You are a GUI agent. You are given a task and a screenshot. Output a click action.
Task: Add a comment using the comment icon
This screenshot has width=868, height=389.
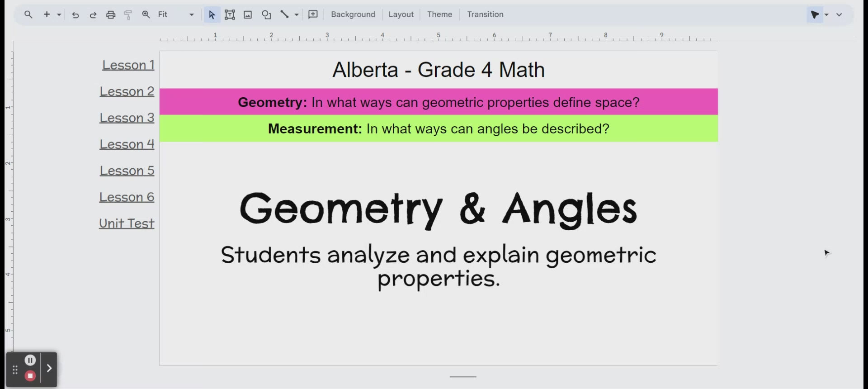313,14
